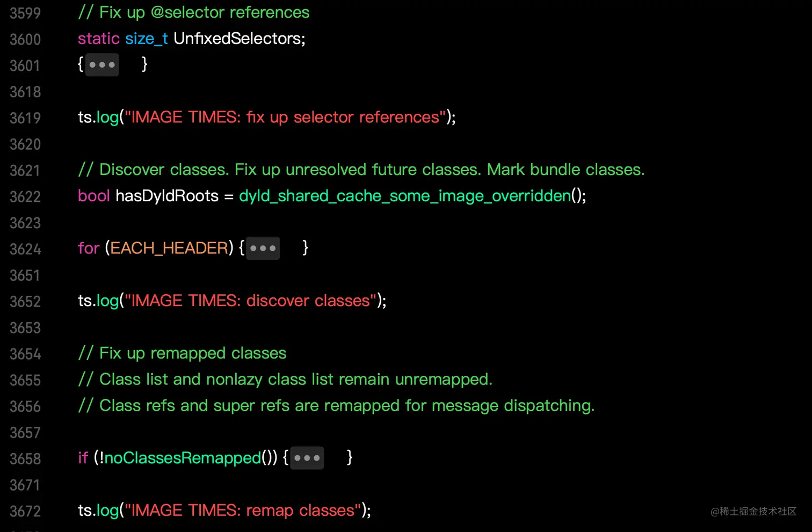Expand the folded block after UnfixedSelectors
Viewport: 812px width, 532px height.
tap(102, 65)
